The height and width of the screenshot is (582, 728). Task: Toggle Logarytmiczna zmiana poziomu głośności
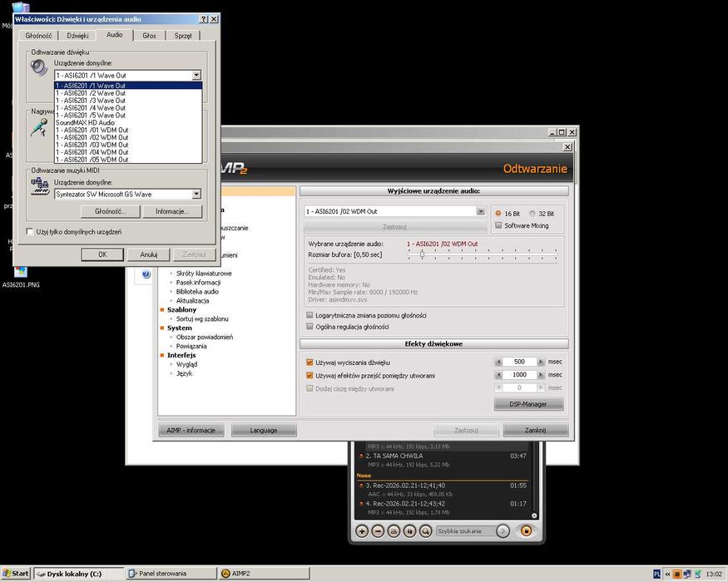click(310, 315)
